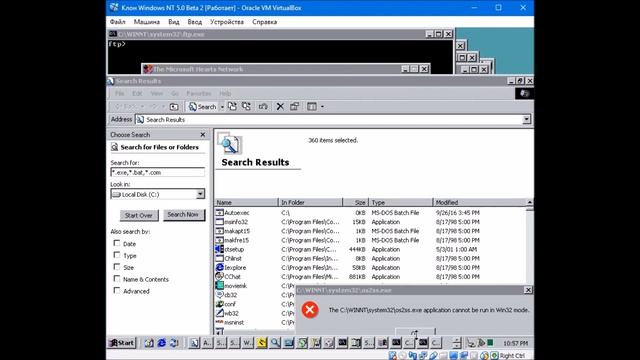
Task: Click the Move To toolbar icon
Action: (233, 107)
